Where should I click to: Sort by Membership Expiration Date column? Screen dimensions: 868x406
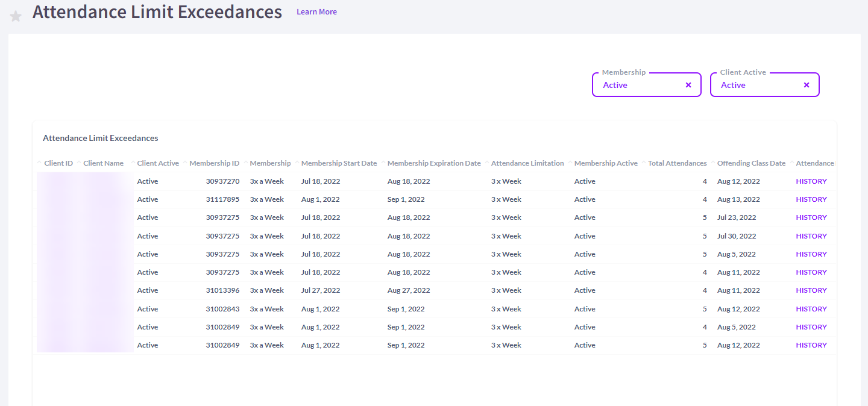tap(434, 163)
